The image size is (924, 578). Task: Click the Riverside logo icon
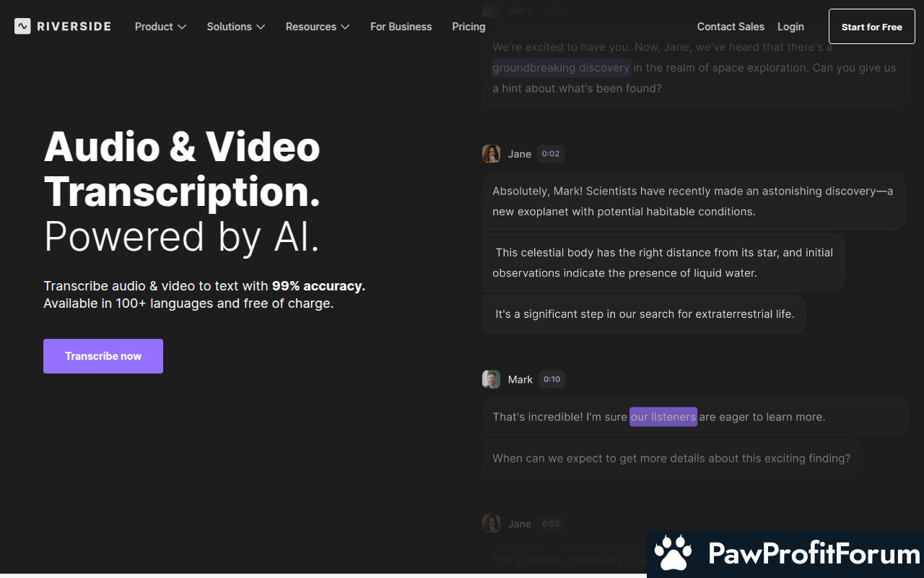pyautogui.click(x=22, y=27)
